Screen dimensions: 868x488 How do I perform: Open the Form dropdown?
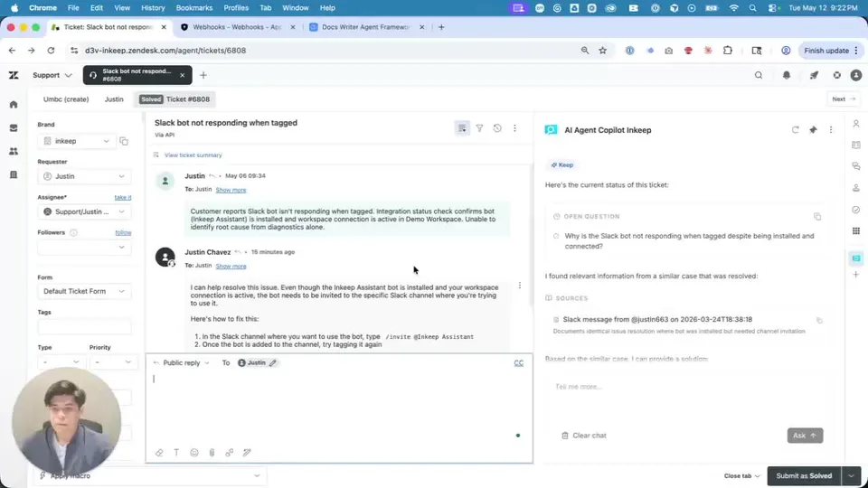click(84, 291)
